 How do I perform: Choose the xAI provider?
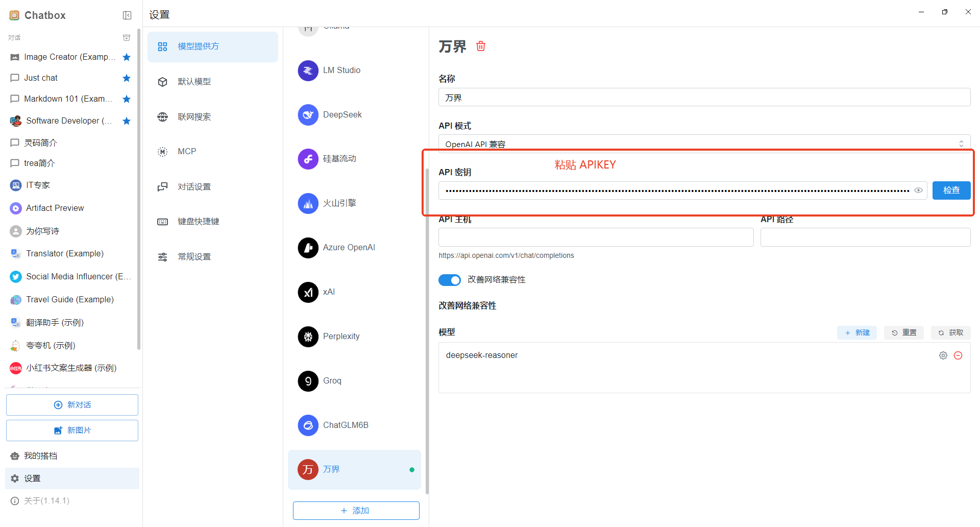354,292
